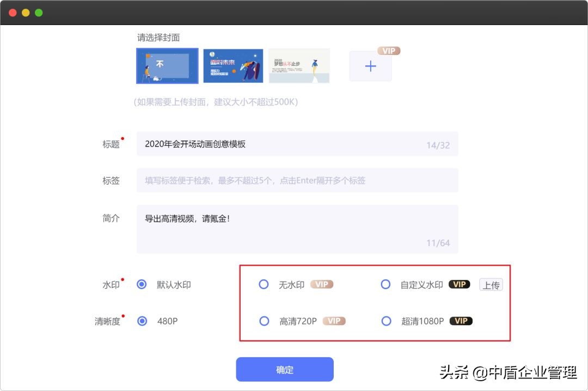Click the 标签 tags input field
This screenshot has height=391, width=588.
coord(297,180)
